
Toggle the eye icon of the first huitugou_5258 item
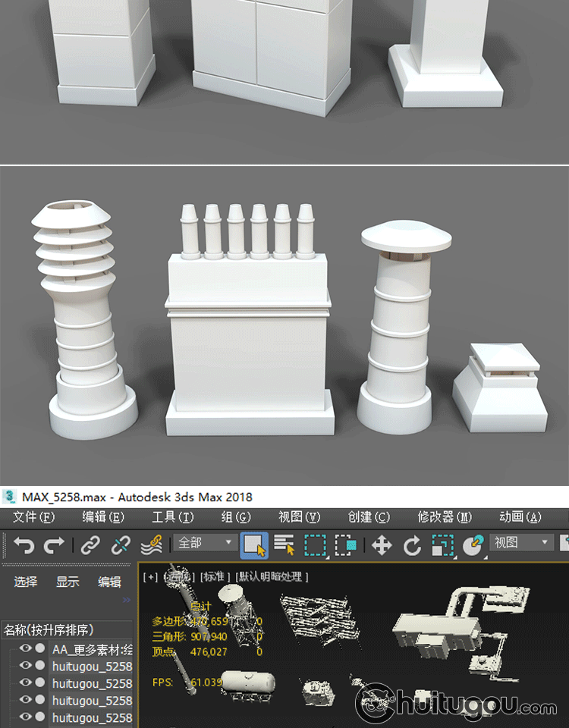26,666
